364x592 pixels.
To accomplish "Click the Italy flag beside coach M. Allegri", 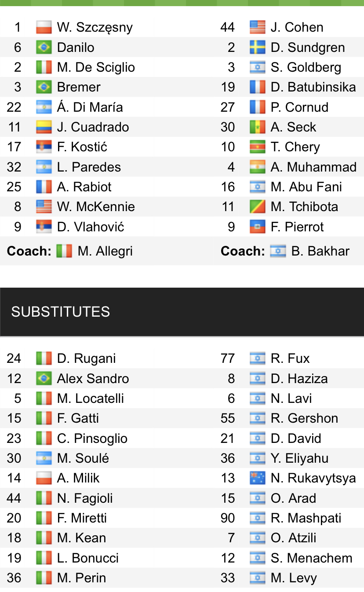I will 64,251.
